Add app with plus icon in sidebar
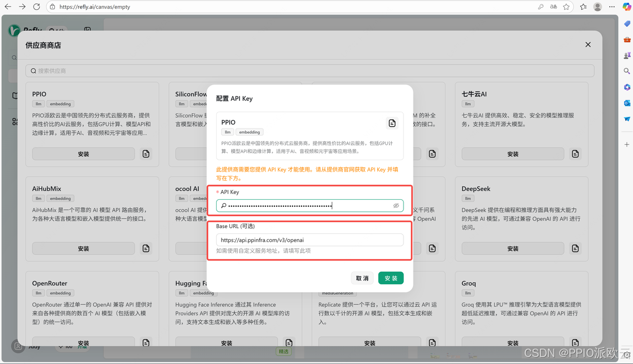633x364 pixels. point(627,144)
